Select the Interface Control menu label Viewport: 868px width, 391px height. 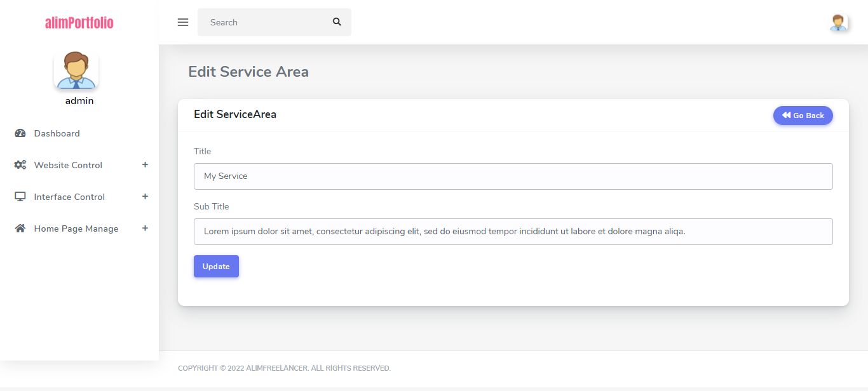69,197
